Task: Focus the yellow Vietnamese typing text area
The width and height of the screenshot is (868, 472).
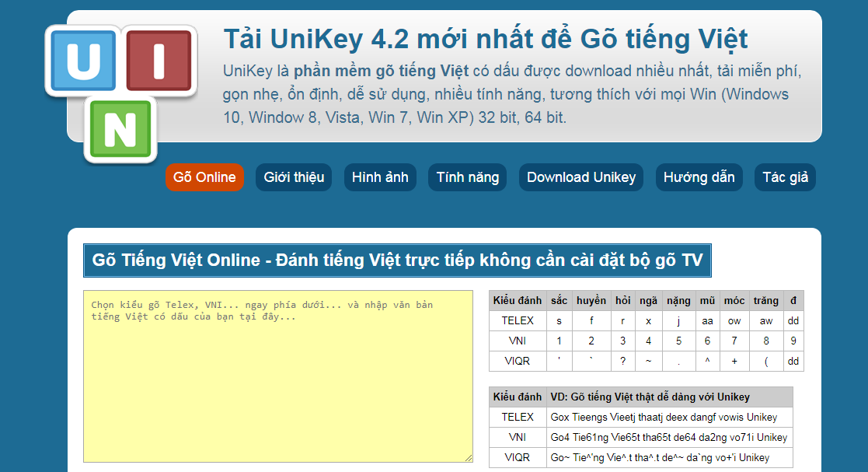Action: pos(278,376)
